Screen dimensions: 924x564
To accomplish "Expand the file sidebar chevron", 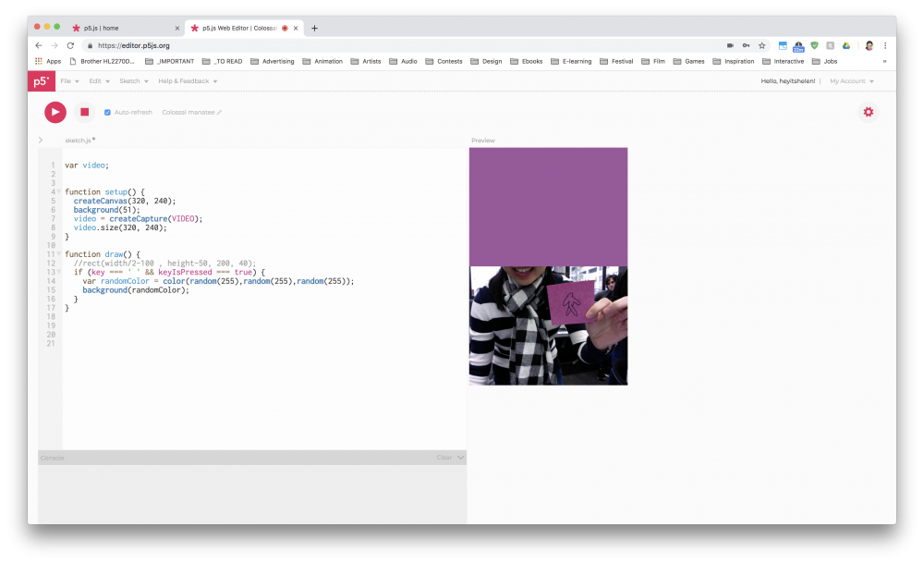I will click(x=41, y=141).
